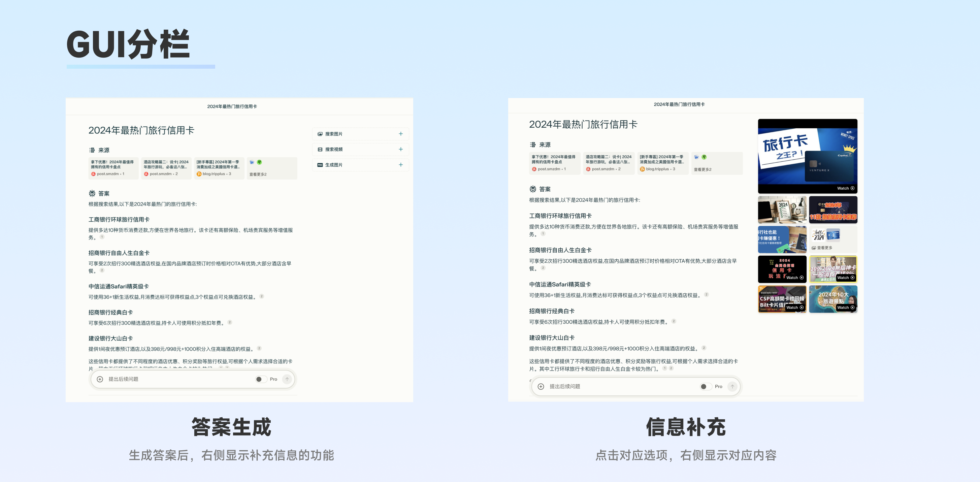In left panel, expand the 搜索视频 row

pyautogui.click(x=360, y=150)
